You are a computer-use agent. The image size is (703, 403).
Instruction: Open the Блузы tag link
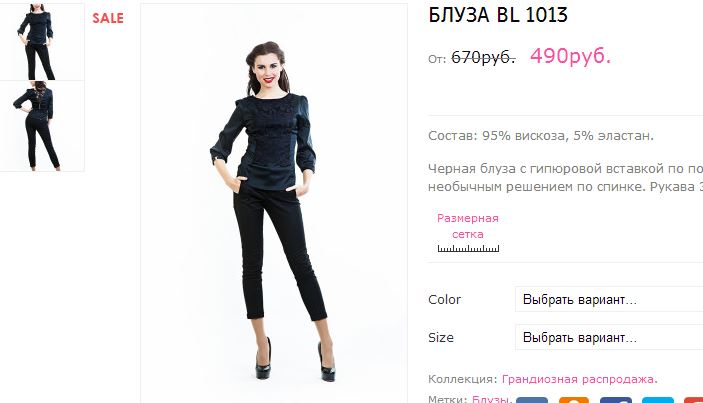pos(490,399)
